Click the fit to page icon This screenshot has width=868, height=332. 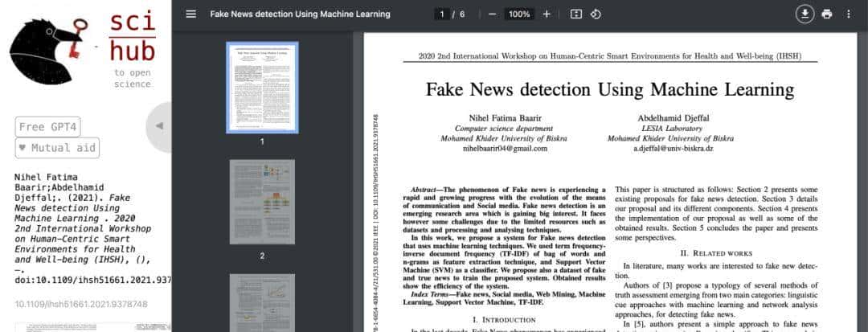point(575,14)
